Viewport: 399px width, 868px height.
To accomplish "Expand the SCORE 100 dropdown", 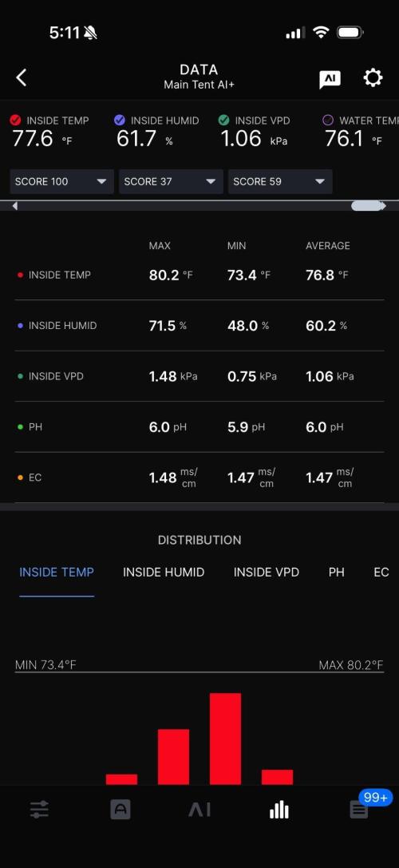I will [x=62, y=181].
